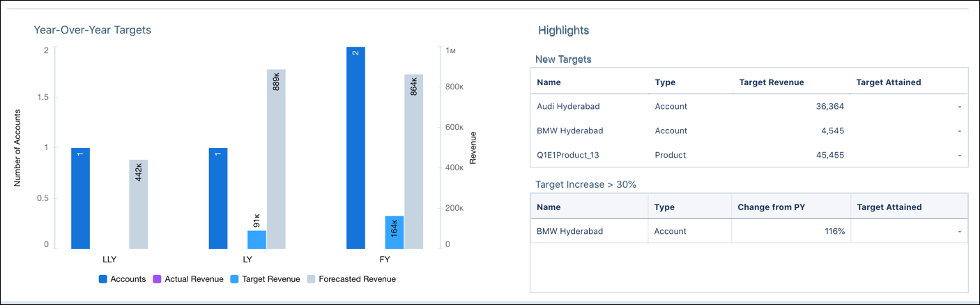Screen dimensions: 980x305
Task: Click the Accounts legend label
Action: [x=128, y=279]
